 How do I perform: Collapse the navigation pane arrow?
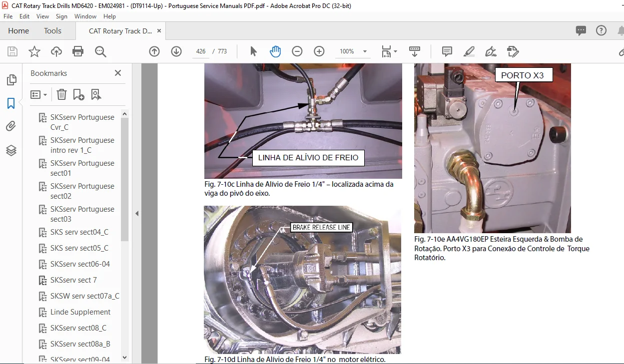tap(137, 213)
